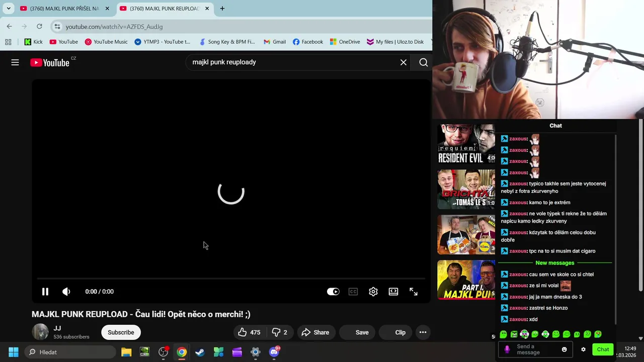The image size is (644, 362).
Task: Expand the tab search dropdown arrow
Action: (9, 9)
